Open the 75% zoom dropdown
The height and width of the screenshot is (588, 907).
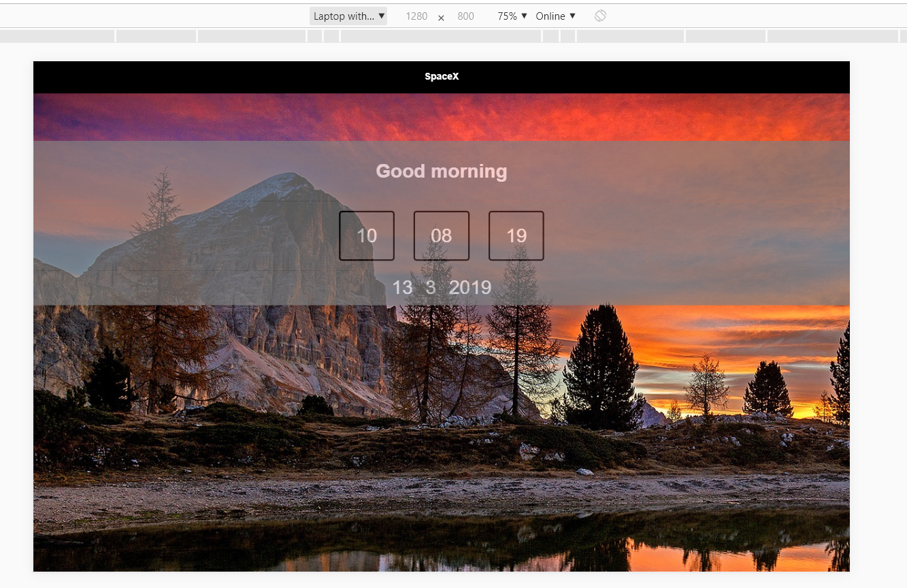click(x=512, y=16)
